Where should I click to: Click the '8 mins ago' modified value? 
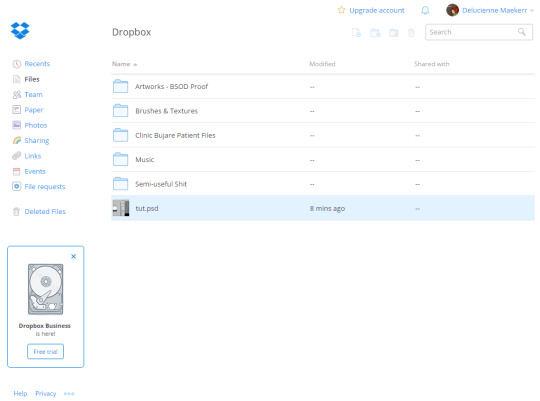click(x=327, y=208)
